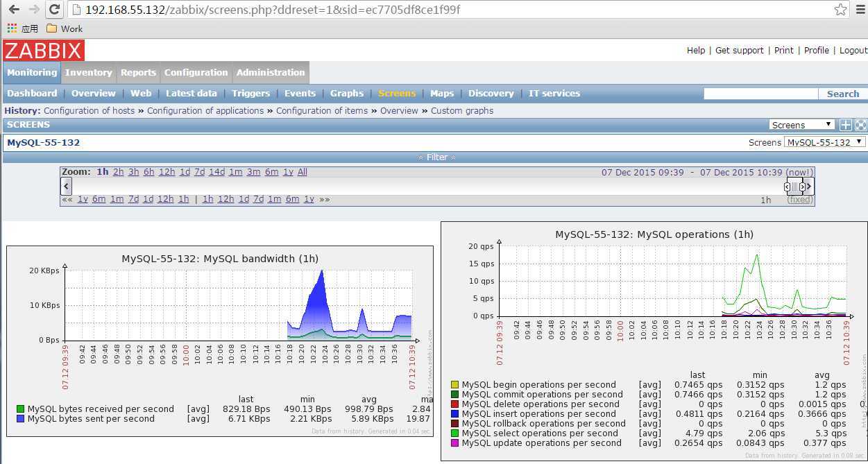Click the red delete operations legend swatch
The height and width of the screenshot is (464, 868).
coord(454,404)
